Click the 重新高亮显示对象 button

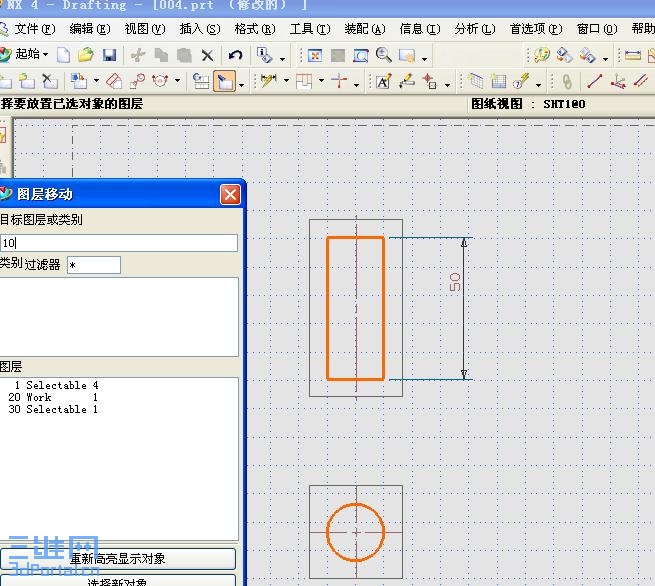[x=118, y=558]
